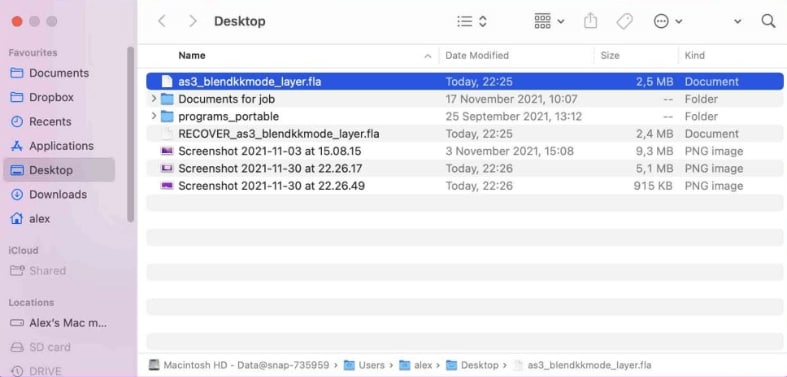This screenshot has width=787, height=377.
Task: Click the 915 KB size cell
Action: [x=652, y=186]
